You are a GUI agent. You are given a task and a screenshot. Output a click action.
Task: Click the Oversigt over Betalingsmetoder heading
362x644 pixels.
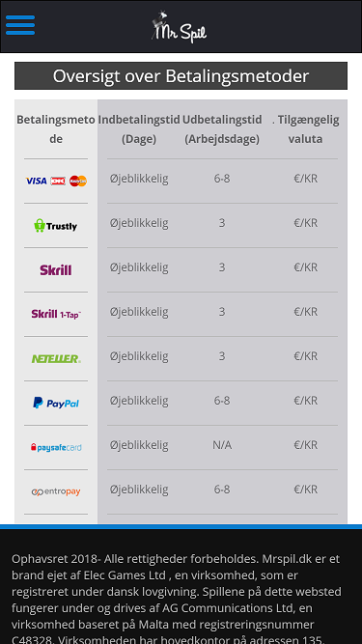pyautogui.click(x=181, y=76)
